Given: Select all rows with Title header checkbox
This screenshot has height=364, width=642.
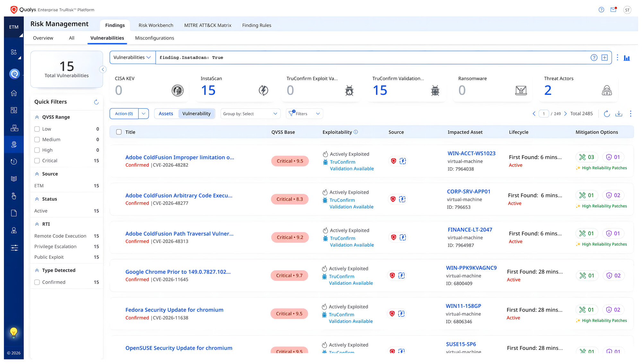Looking at the screenshot, I should click(x=119, y=132).
